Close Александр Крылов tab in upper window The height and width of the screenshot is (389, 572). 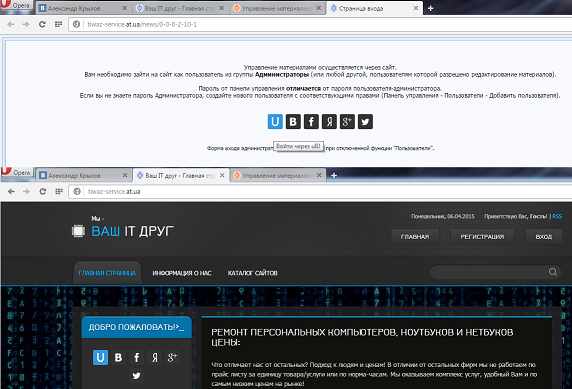coord(124,8)
